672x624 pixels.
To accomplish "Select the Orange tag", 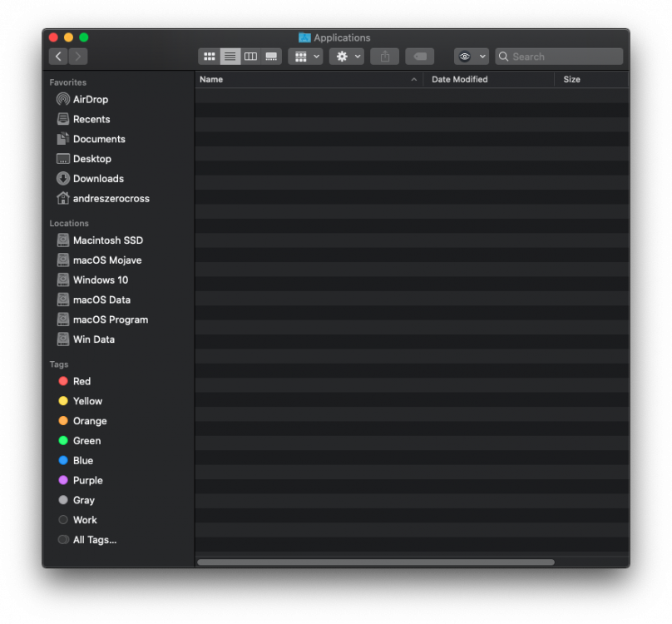I will 82,421.
